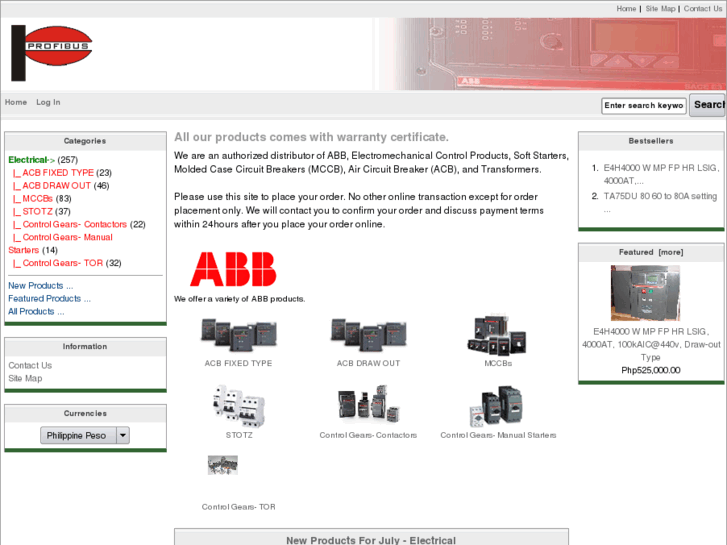Open the Control Gears- TOR image
The image size is (727, 545).
[223, 465]
